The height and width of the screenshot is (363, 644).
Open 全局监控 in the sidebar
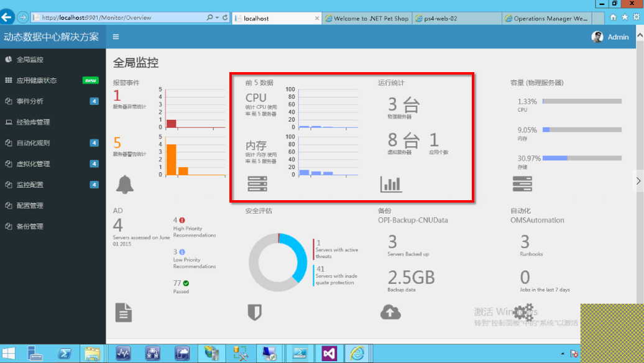coord(30,60)
